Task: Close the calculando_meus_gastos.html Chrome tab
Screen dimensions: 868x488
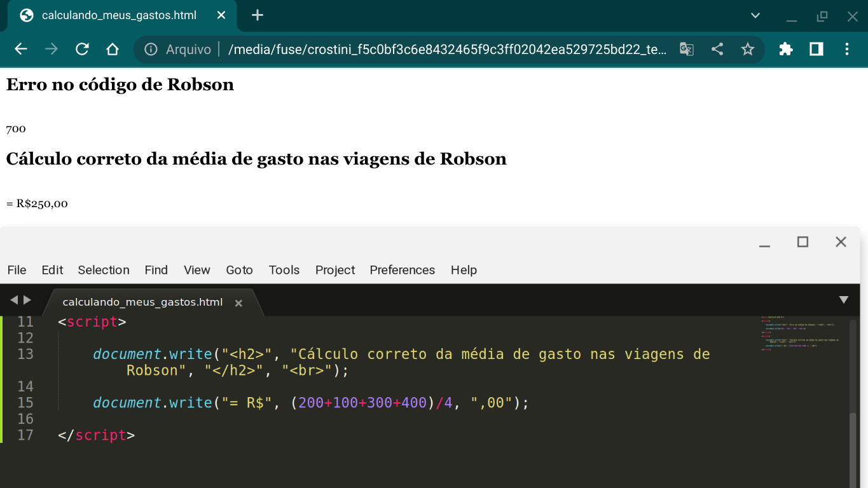Action: coord(221,15)
